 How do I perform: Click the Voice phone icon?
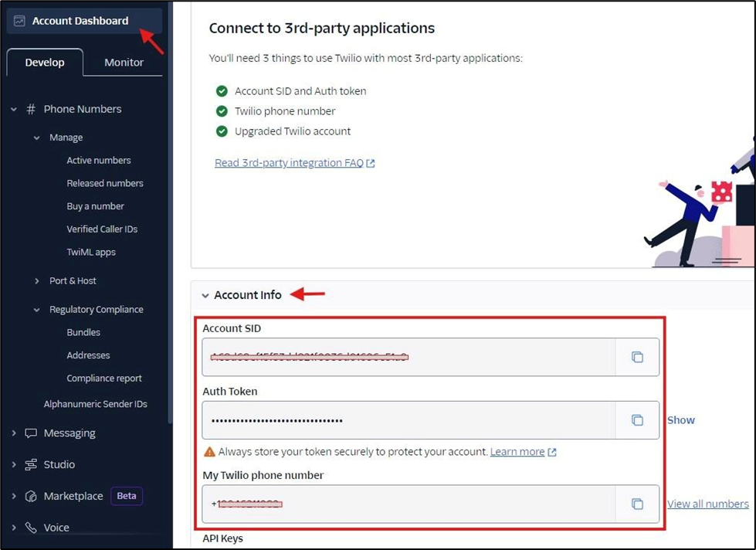pos(31,528)
